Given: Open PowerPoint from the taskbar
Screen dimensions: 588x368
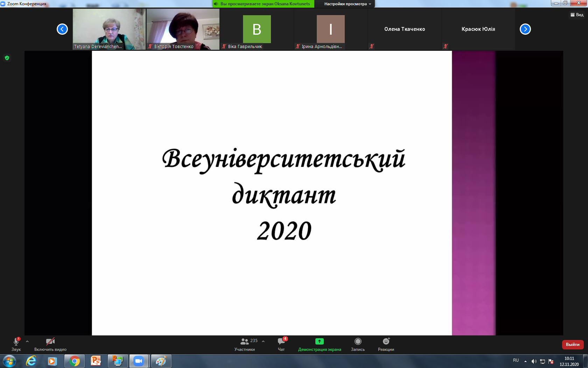Looking at the screenshot, I should coord(96,361).
